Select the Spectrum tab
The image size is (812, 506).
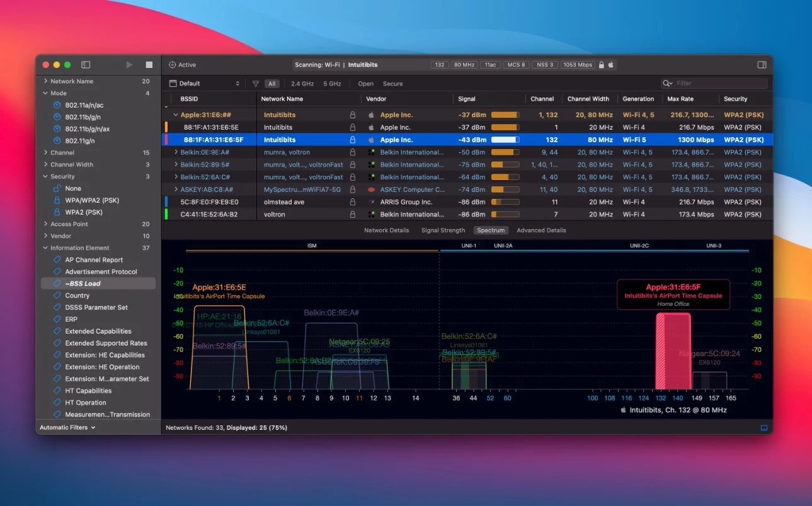(491, 230)
